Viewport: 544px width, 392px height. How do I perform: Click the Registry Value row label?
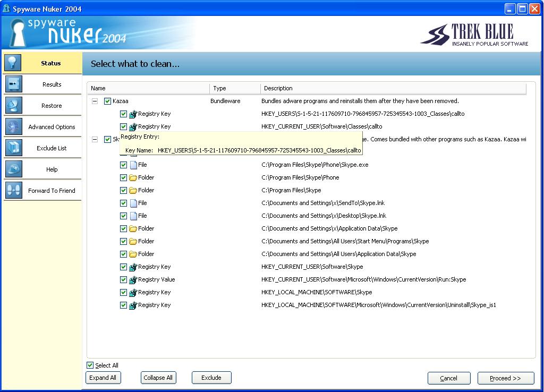pyautogui.click(x=157, y=279)
